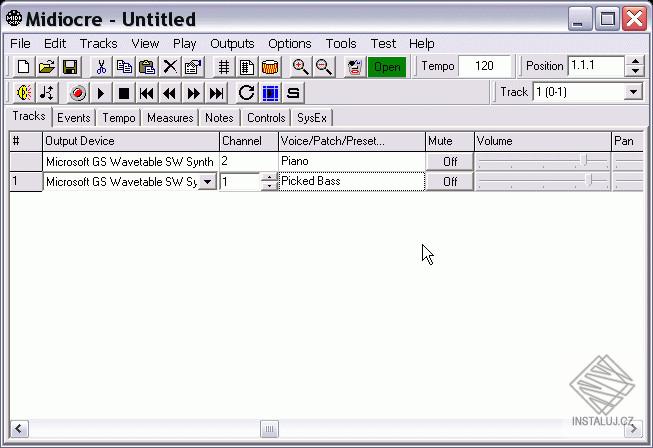Screen dimensions: 653x448
Task: Switch to the Controls tab
Action: [x=266, y=118]
